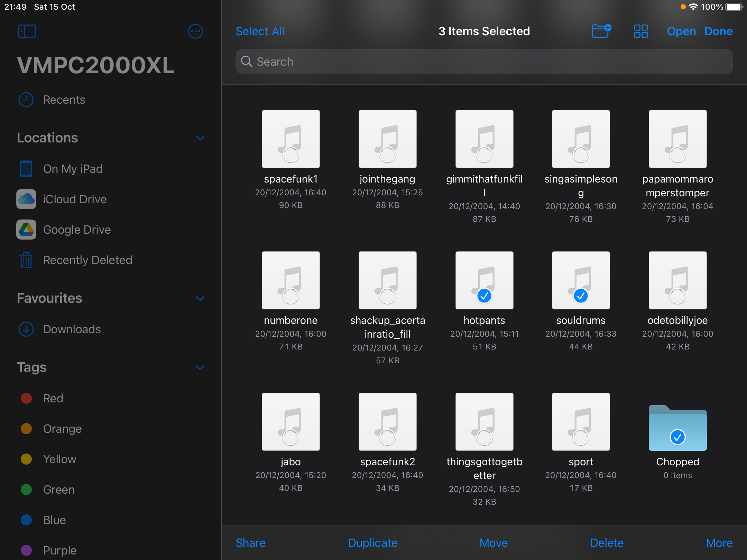Open iCloud Drive location
The image size is (747, 560).
coord(75,199)
